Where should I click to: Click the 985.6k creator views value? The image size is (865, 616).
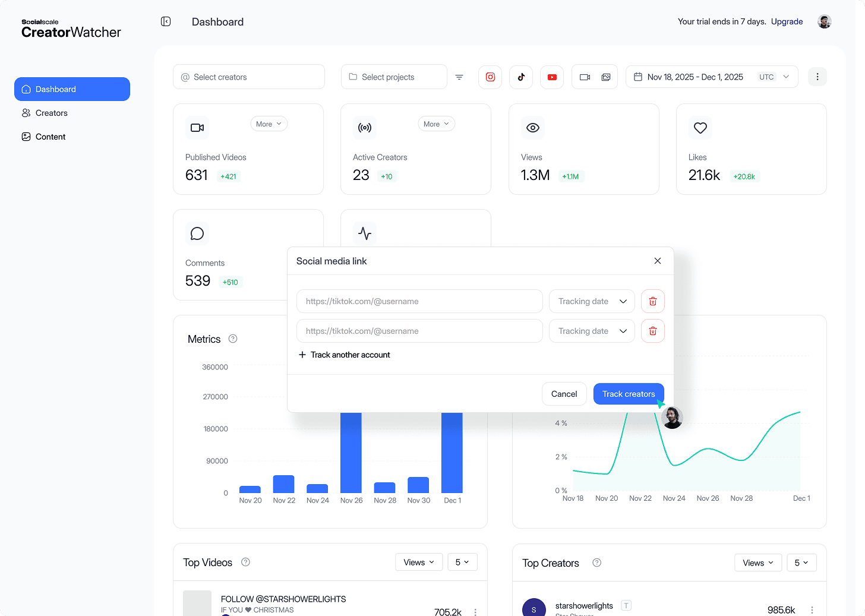(781, 610)
